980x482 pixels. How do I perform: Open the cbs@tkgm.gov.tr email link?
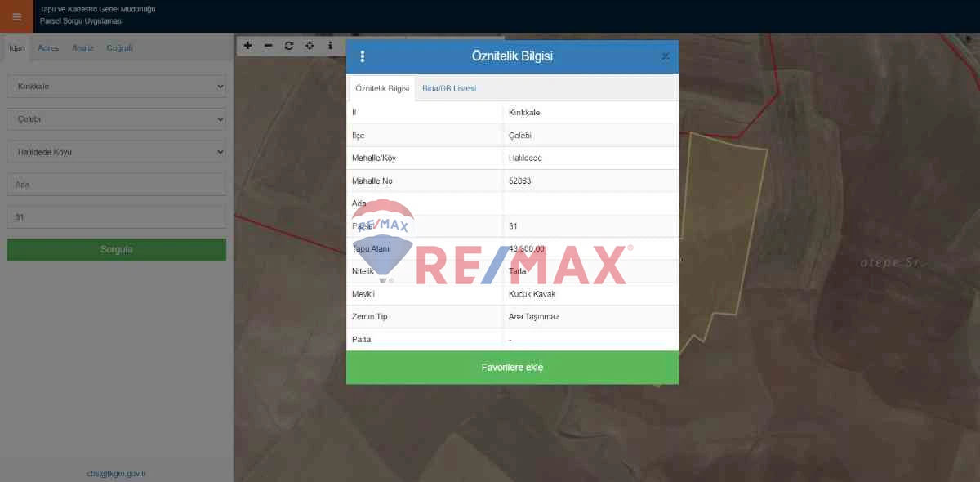coord(116,474)
